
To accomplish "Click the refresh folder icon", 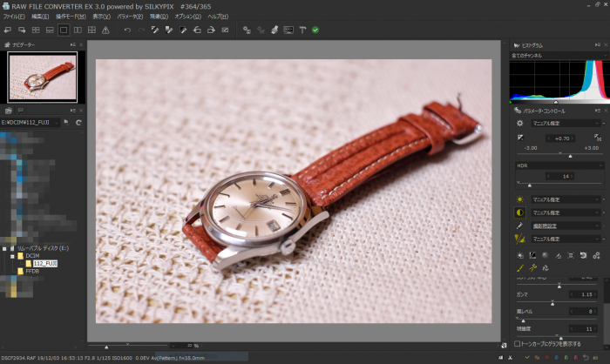I will (x=78, y=123).
